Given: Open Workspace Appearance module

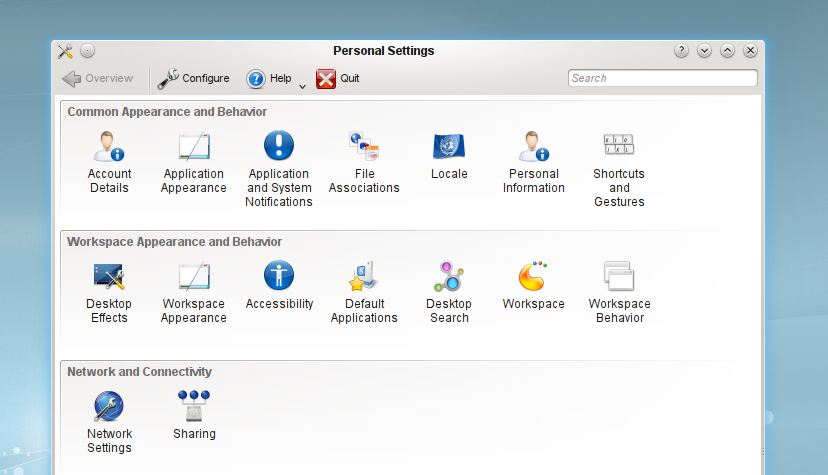Looking at the screenshot, I should [x=194, y=292].
